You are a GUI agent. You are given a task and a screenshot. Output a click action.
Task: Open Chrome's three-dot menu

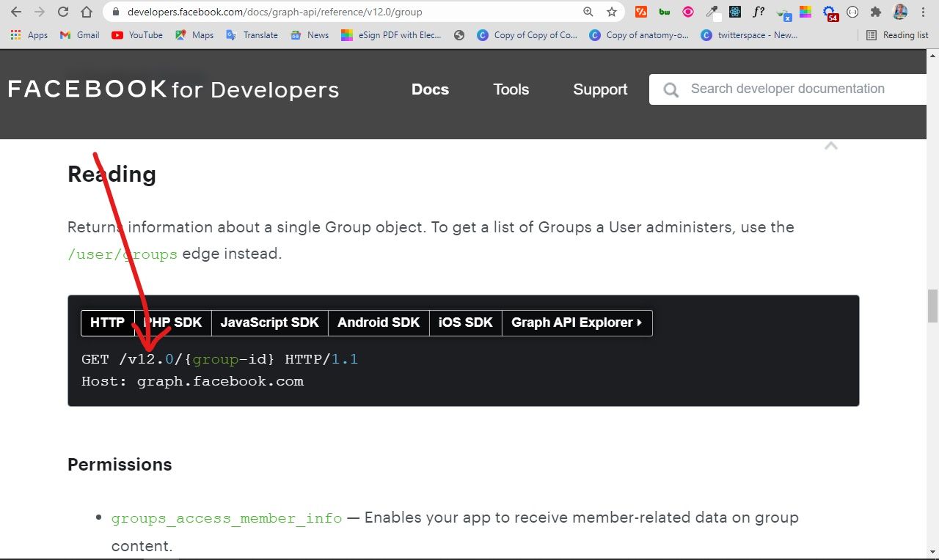pyautogui.click(x=923, y=12)
